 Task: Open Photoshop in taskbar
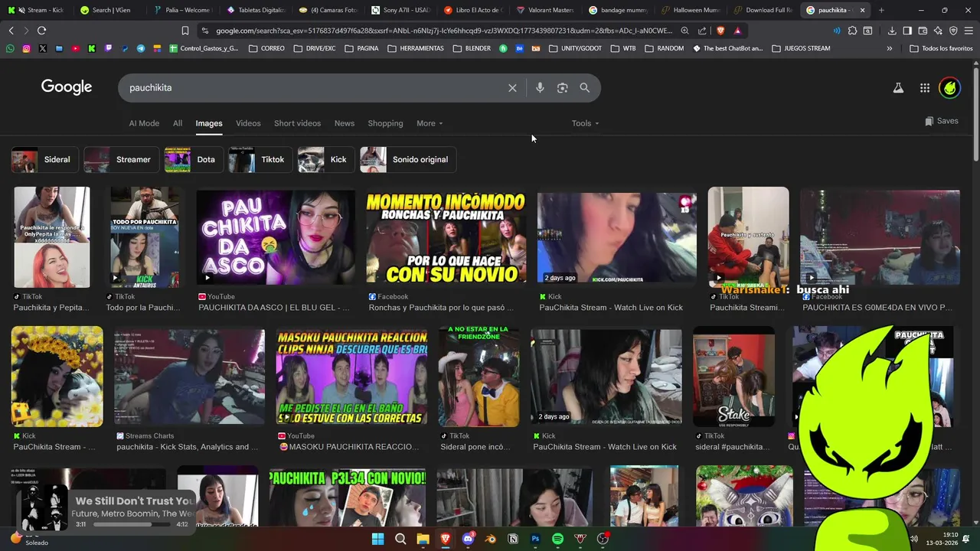[535, 539]
